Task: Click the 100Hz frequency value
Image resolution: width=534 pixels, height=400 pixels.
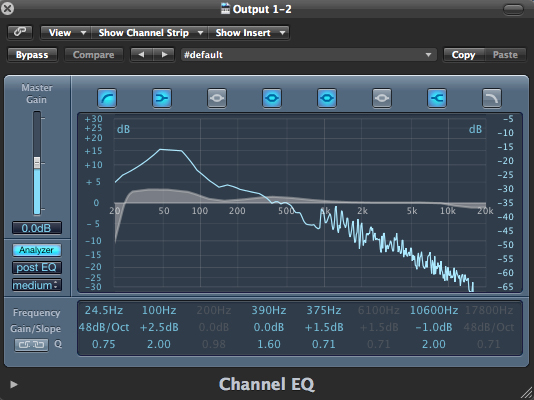Action: point(159,310)
